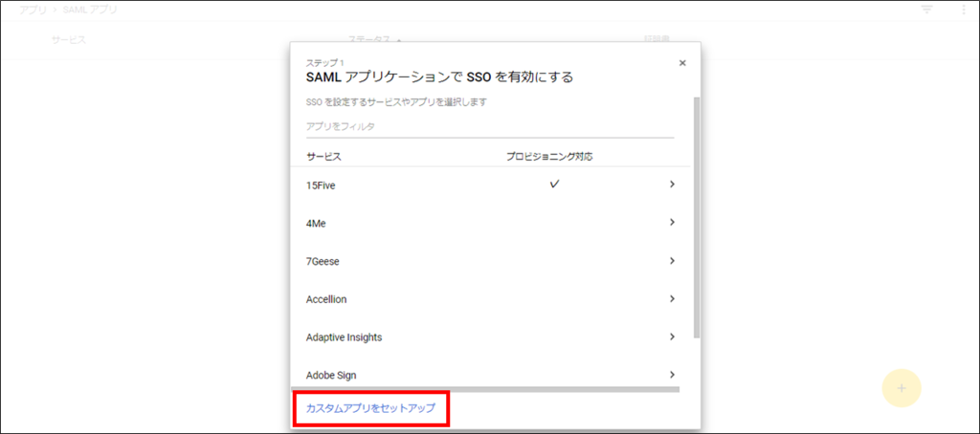Open the three-dot more options menu

(963, 10)
